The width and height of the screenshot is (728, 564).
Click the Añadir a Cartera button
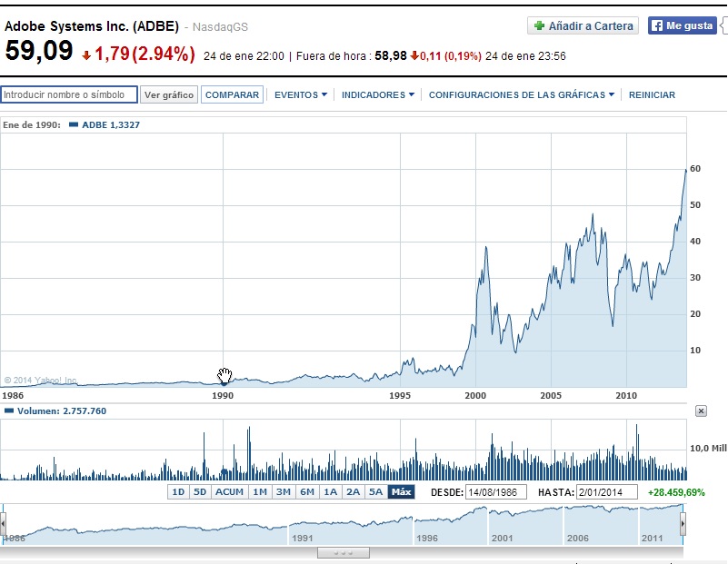click(583, 25)
